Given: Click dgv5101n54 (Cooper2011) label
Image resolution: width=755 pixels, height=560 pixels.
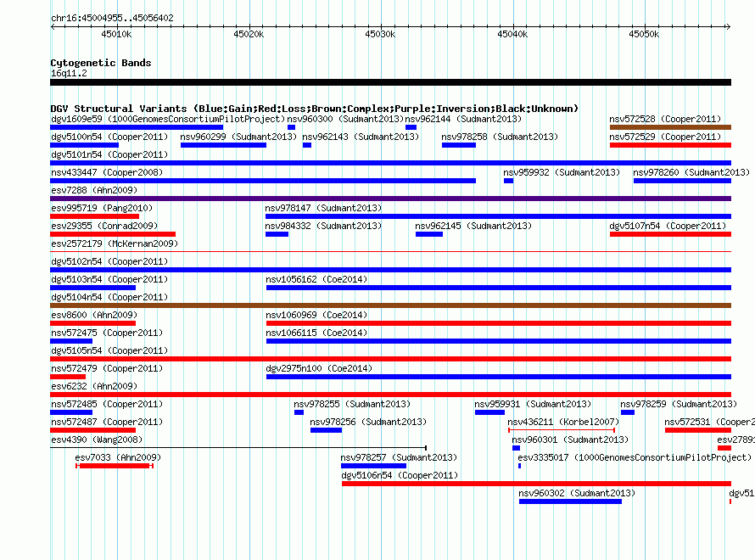Looking at the screenshot, I should [109, 154].
